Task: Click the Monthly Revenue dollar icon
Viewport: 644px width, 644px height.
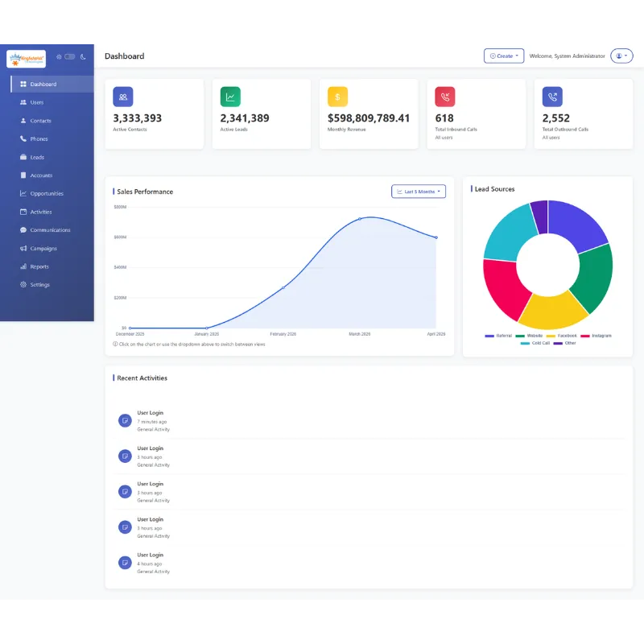Action: (337, 97)
